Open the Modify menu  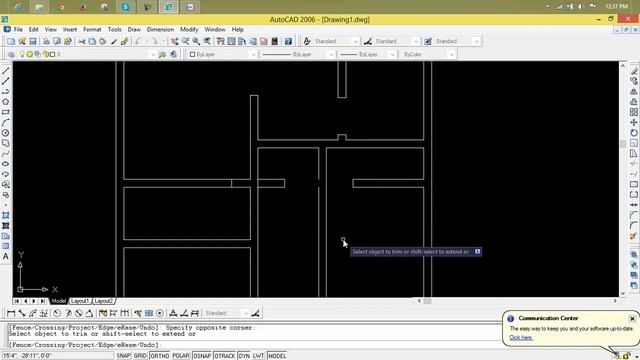(x=189, y=29)
